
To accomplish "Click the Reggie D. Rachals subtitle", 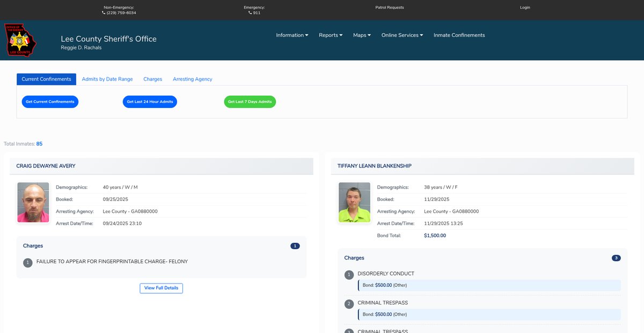I will tap(81, 48).
